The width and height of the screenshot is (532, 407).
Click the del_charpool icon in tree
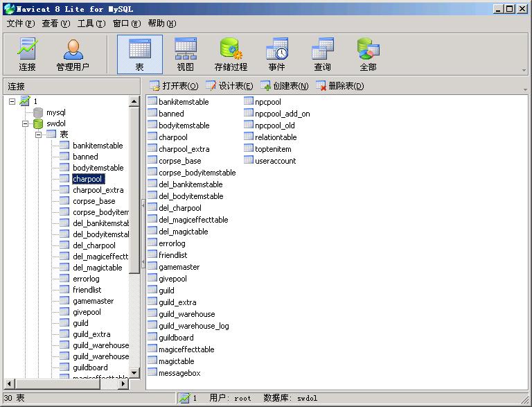[x=64, y=245]
